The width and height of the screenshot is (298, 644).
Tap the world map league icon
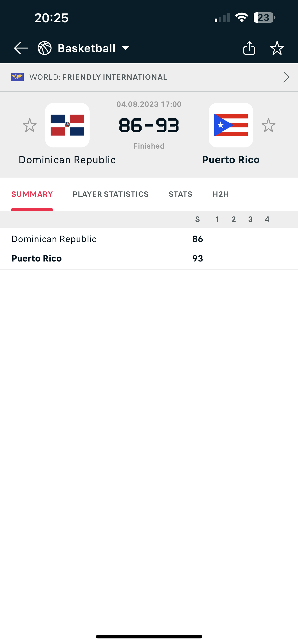17,77
